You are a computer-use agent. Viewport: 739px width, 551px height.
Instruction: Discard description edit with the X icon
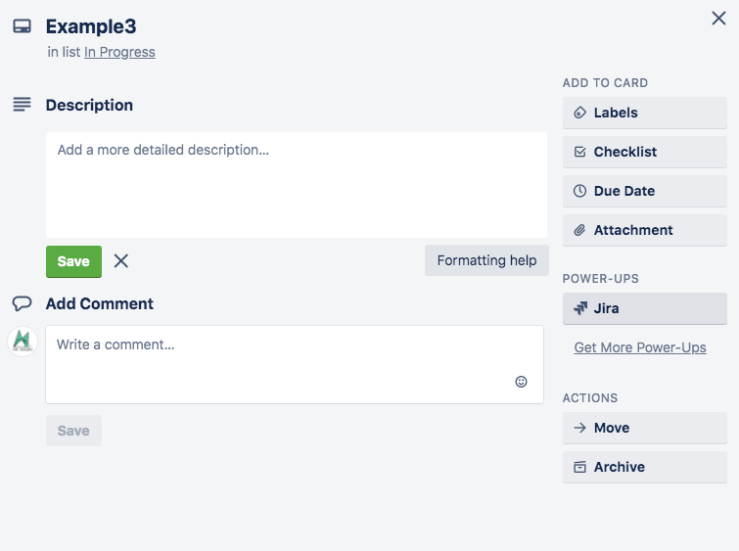pos(121,261)
